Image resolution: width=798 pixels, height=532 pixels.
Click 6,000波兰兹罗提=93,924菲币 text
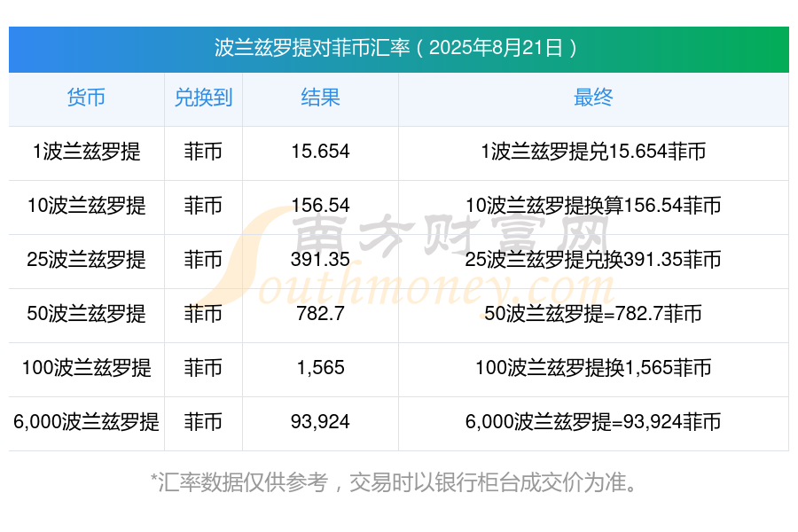593,422
